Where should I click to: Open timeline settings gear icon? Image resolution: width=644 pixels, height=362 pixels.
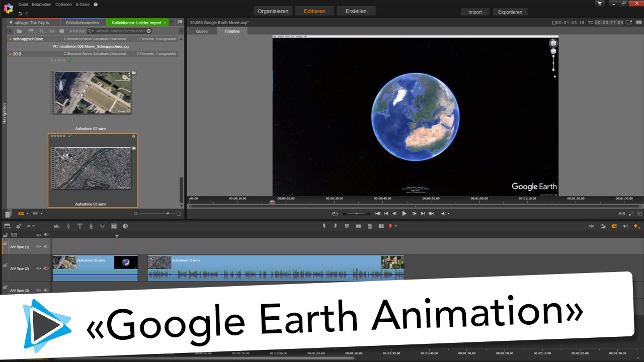click(x=19, y=226)
